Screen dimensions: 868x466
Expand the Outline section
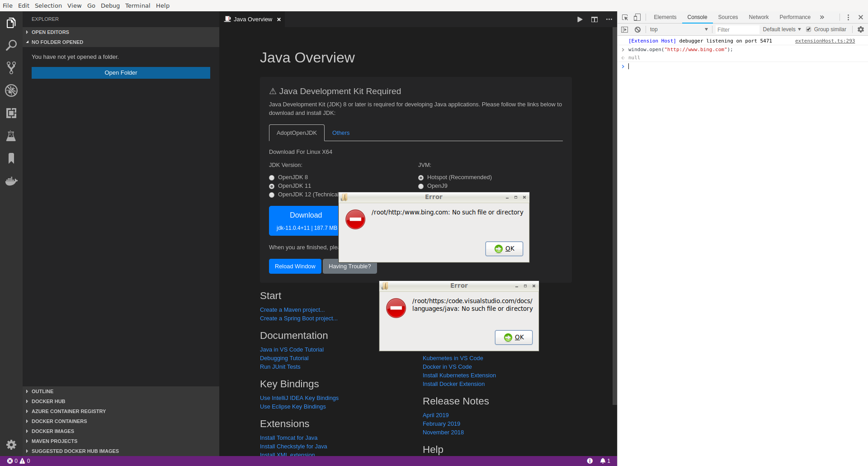[121, 391]
